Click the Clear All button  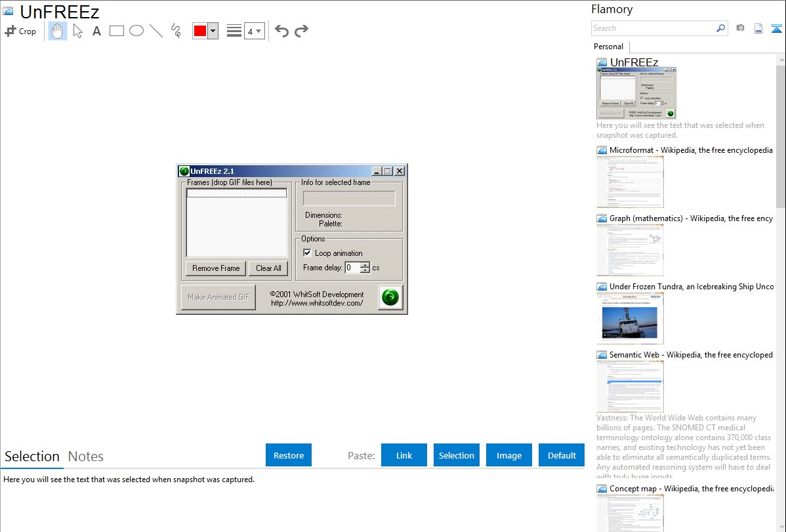point(268,268)
